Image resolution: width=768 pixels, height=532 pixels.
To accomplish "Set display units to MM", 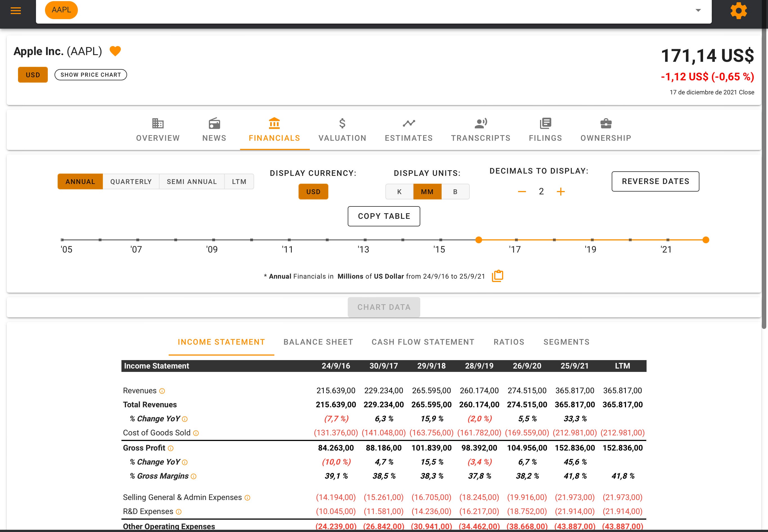I will click(427, 192).
